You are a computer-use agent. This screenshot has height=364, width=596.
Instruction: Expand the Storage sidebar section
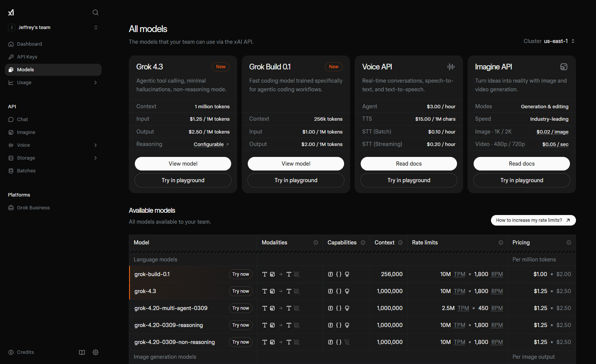click(96, 158)
